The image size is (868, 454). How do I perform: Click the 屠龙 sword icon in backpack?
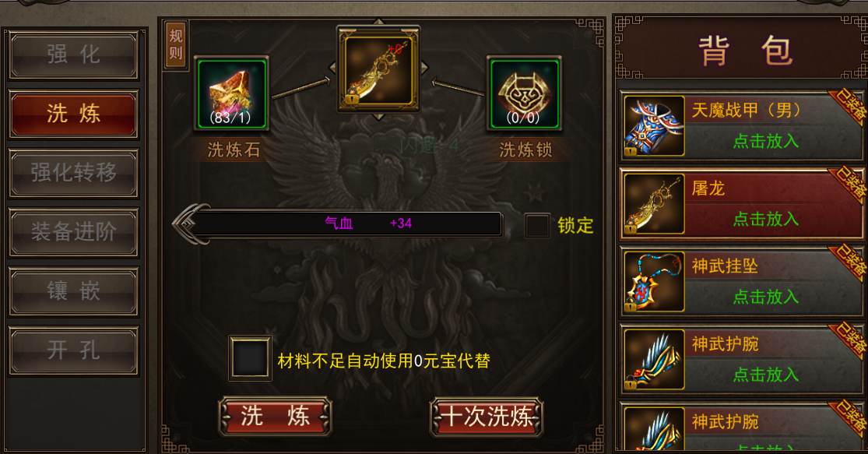click(654, 204)
